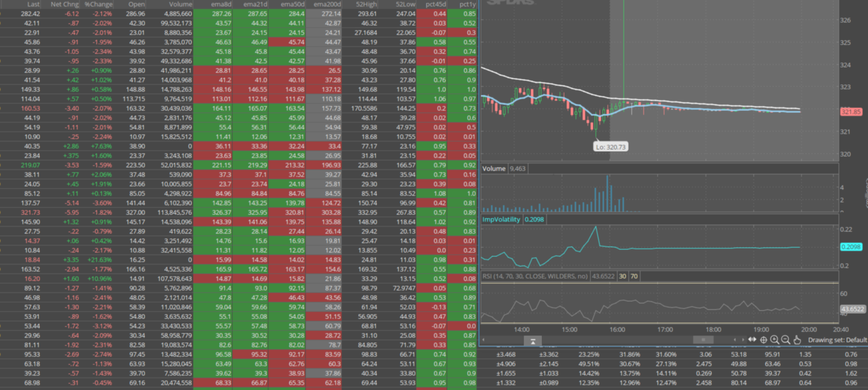Click the Volume study label

point(494,168)
